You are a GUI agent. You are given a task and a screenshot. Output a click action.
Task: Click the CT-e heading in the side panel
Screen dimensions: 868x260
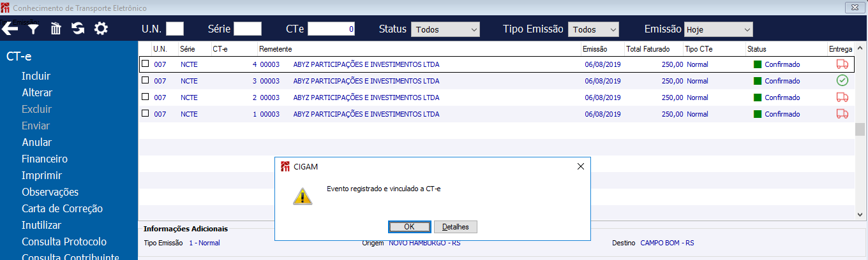[19, 56]
